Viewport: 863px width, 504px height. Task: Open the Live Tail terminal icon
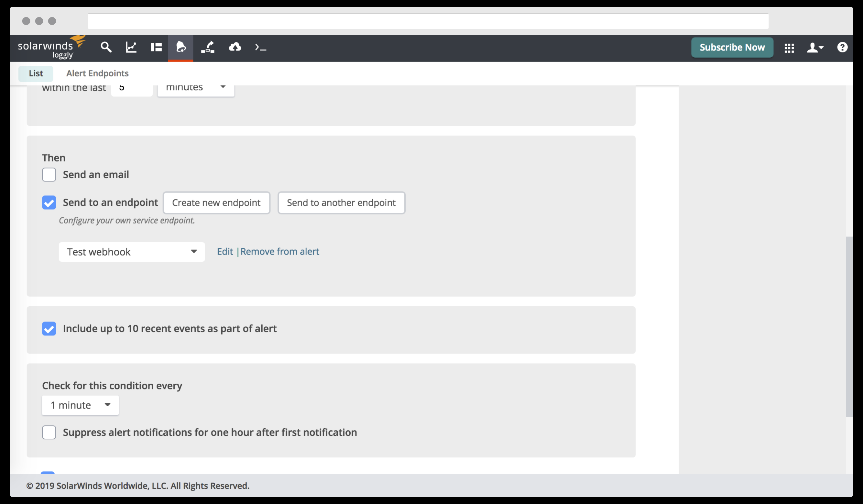click(x=260, y=47)
